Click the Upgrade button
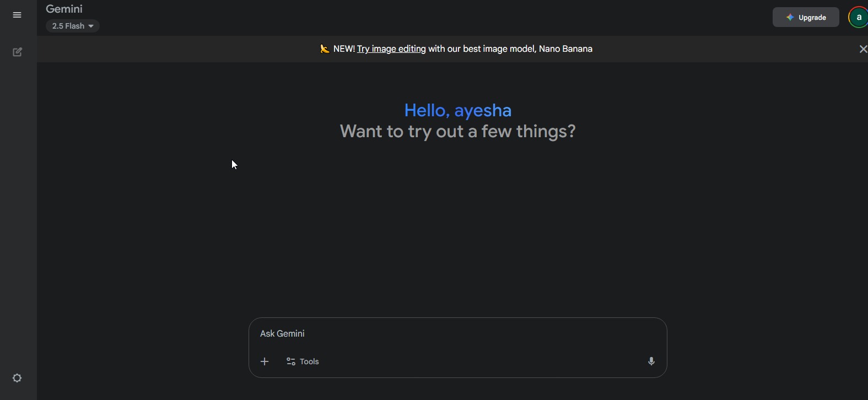 tap(806, 18)
